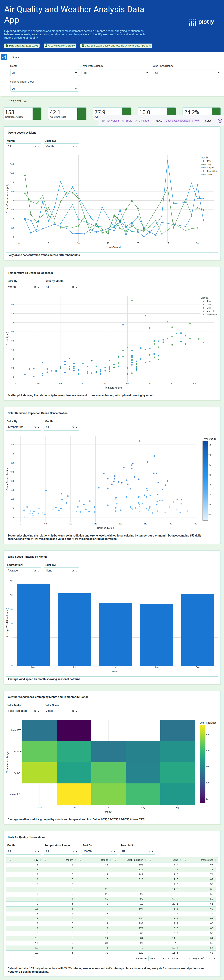Sort table by Wind column header
The image size is (224, 980).
point(175,860)
